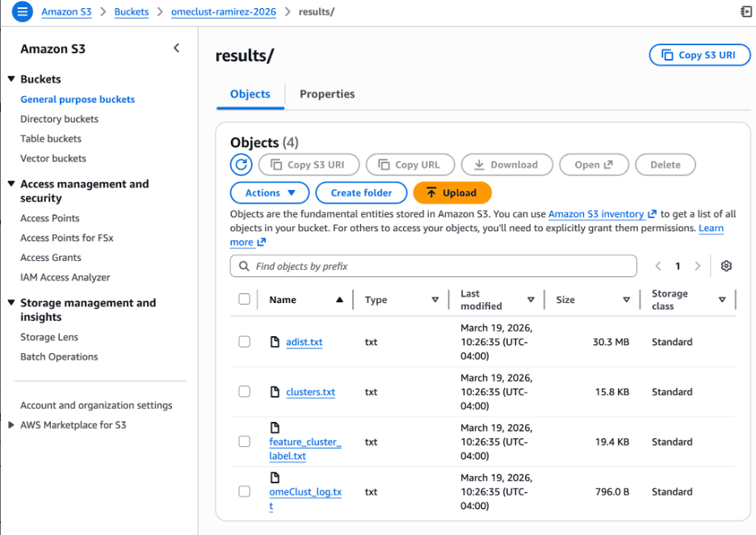Check the omeClust_log.txt row checkbox

pos(245,491)
